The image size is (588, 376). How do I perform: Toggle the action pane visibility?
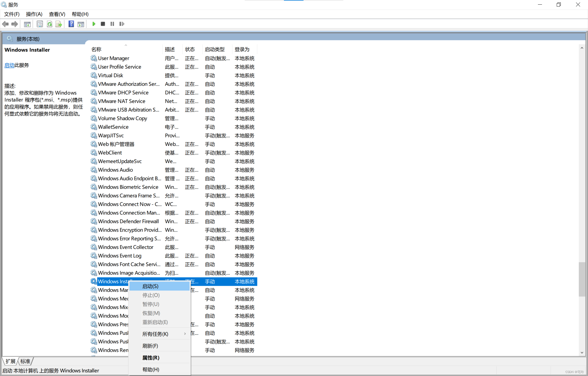point(81,24)
